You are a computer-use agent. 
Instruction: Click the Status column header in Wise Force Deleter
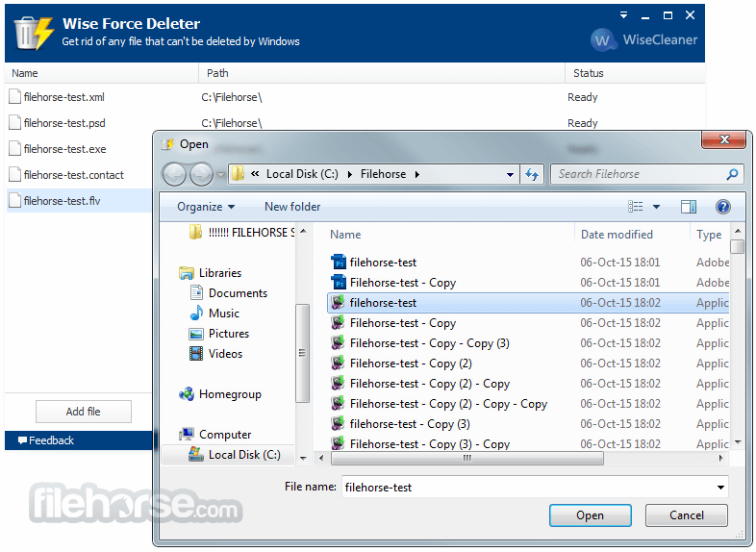635,73
